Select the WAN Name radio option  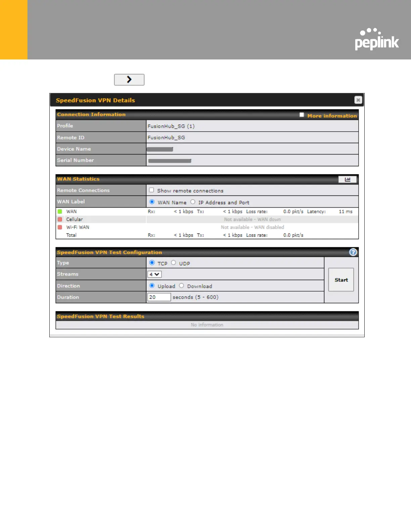point(152,202)
